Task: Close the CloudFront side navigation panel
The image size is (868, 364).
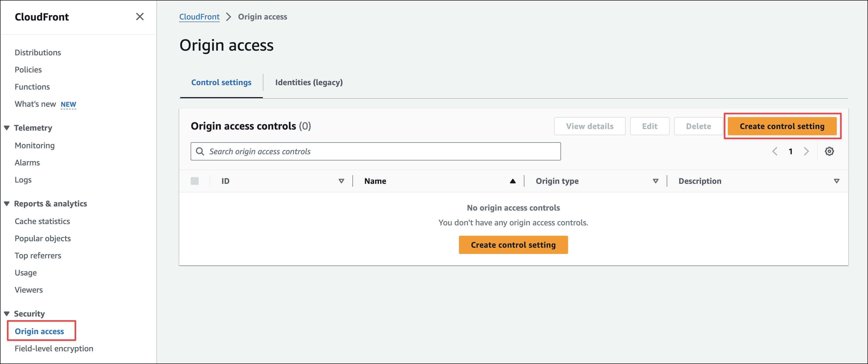Action: 139,17
